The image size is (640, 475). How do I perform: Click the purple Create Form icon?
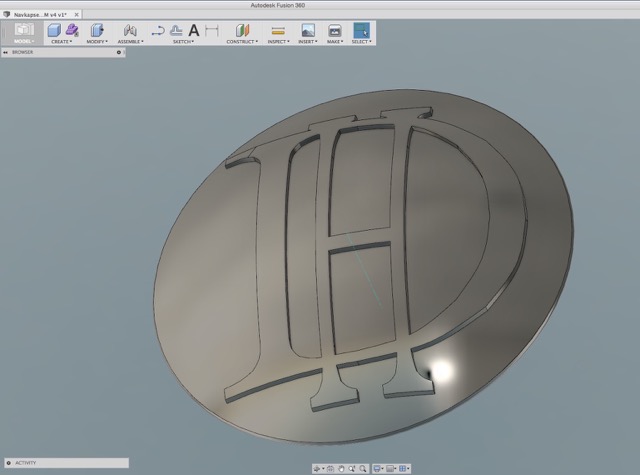click(x=72, y=30)
